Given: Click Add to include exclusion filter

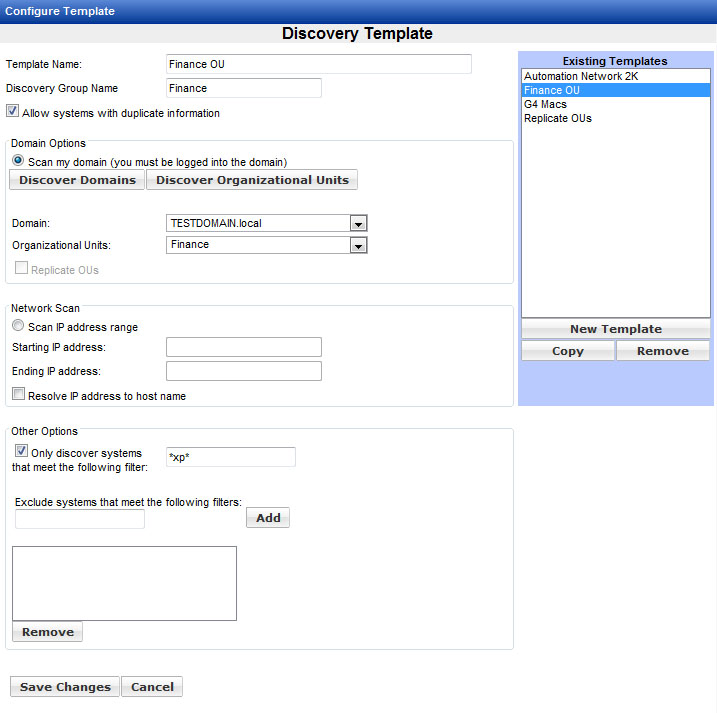Looking at the screenshot, I should point(267,518).
